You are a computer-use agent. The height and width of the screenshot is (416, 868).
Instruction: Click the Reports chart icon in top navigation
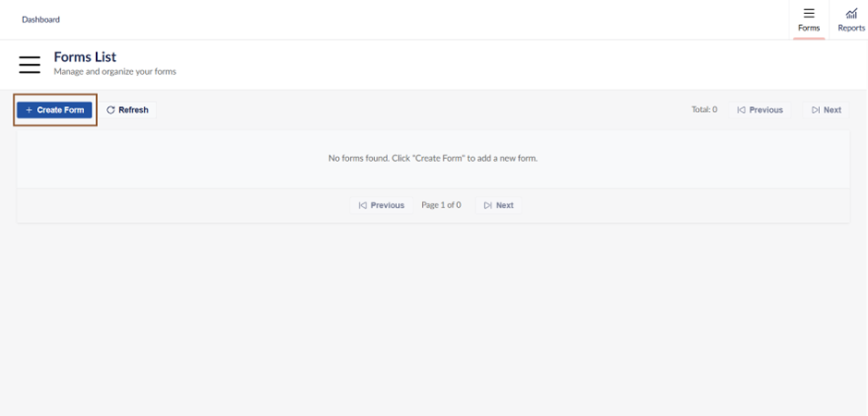coord(851,13)
